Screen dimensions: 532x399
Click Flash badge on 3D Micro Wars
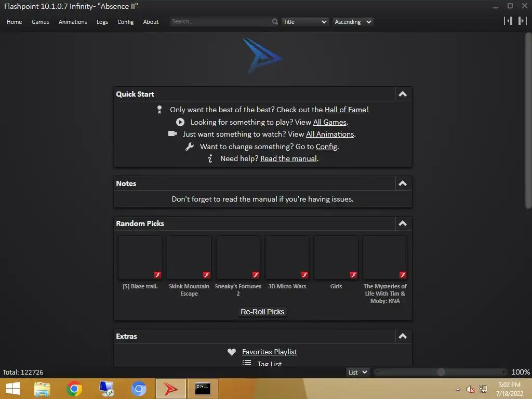point(304,275)
